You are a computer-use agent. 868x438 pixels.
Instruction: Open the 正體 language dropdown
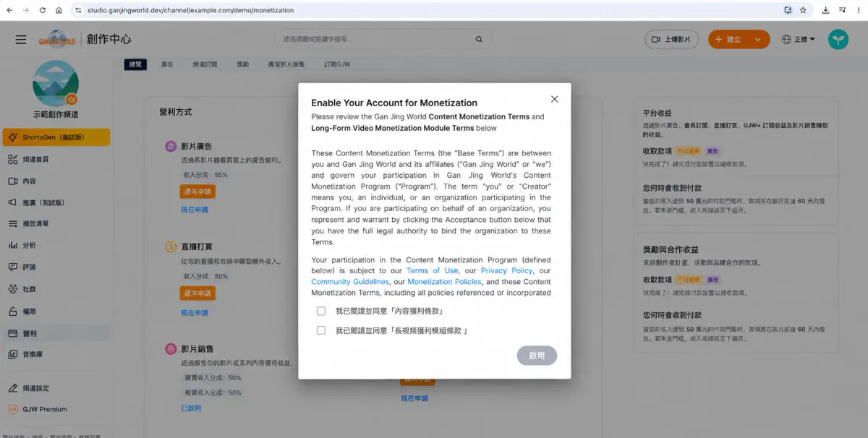(x=799, y=40)
